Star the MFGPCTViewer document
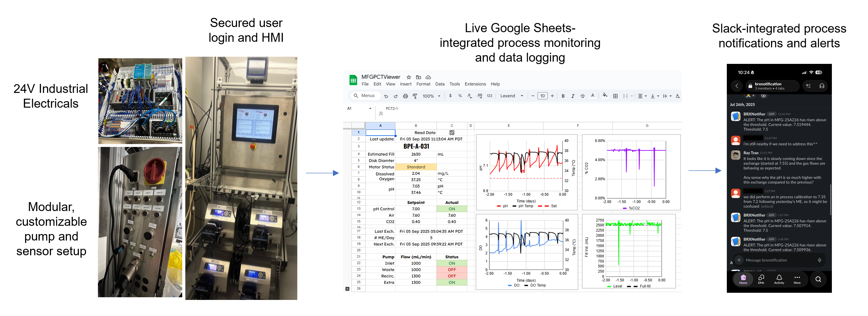 (x=409, y=77)
